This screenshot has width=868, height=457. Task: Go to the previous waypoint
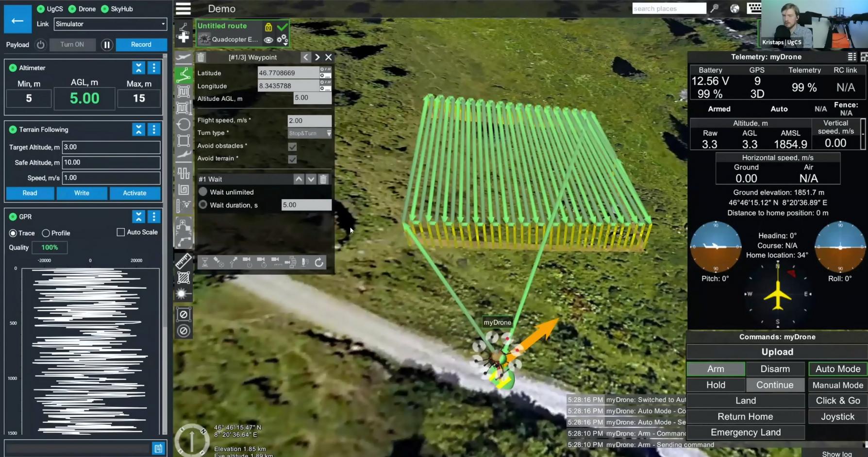click(306, 57)
